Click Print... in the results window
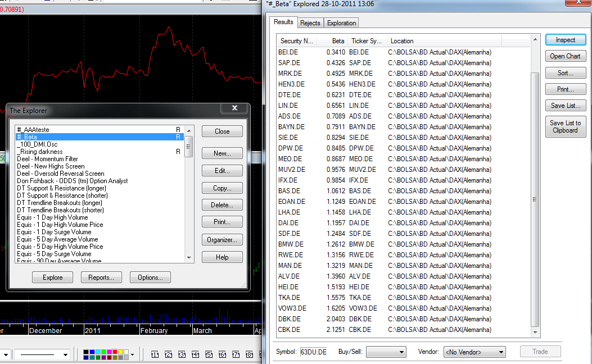Viewport: 592px width, 364px height. click(566, 89)
